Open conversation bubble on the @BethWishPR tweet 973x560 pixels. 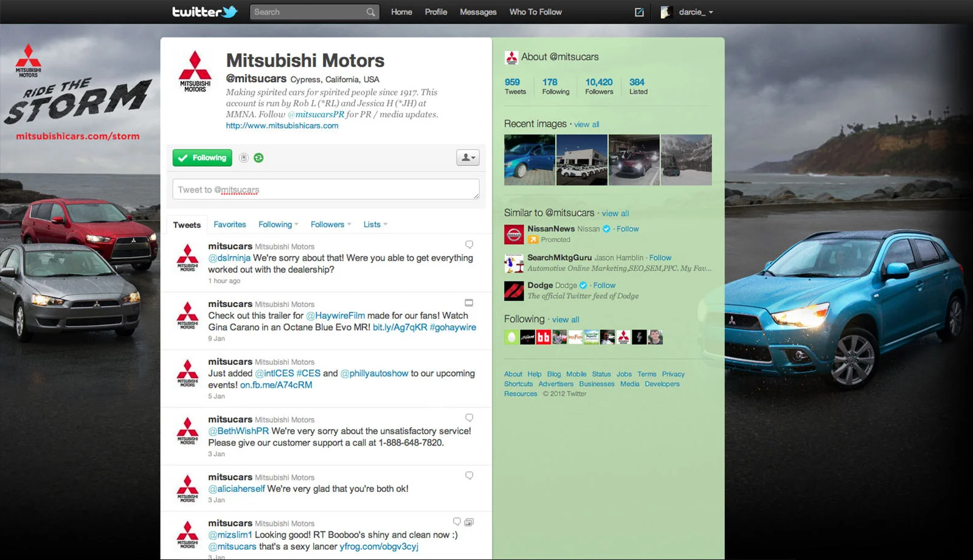[x=469, y=418]
